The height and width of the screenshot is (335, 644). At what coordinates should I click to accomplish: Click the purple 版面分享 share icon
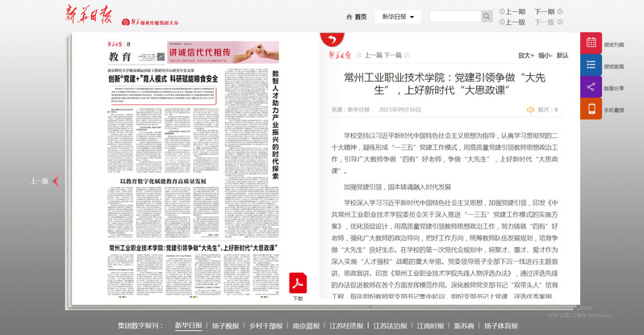(x=592, y=87)
